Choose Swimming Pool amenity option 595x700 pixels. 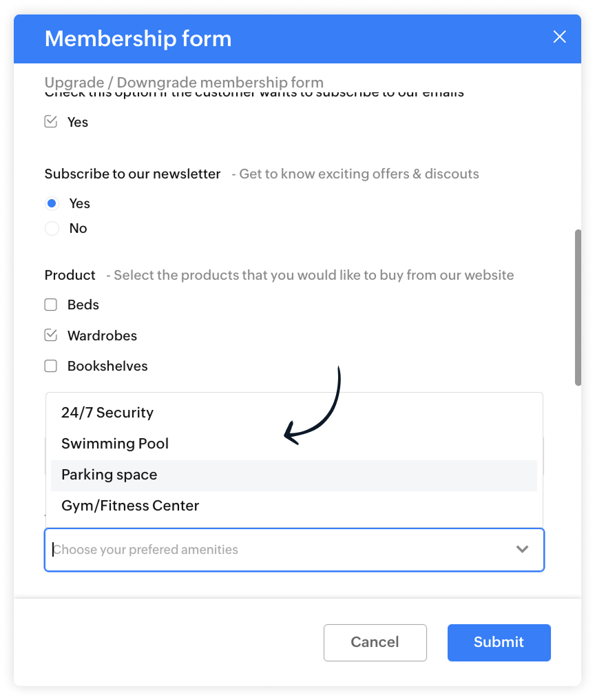(115, 444)
